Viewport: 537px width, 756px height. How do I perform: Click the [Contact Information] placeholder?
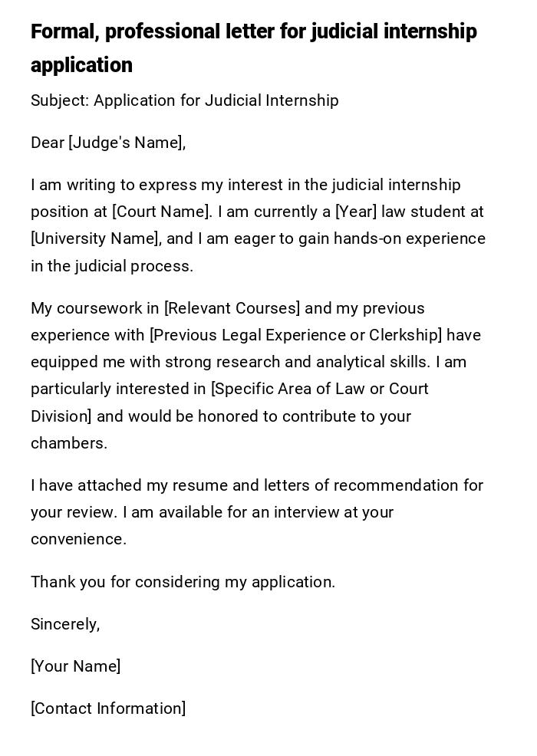[108, 708]
